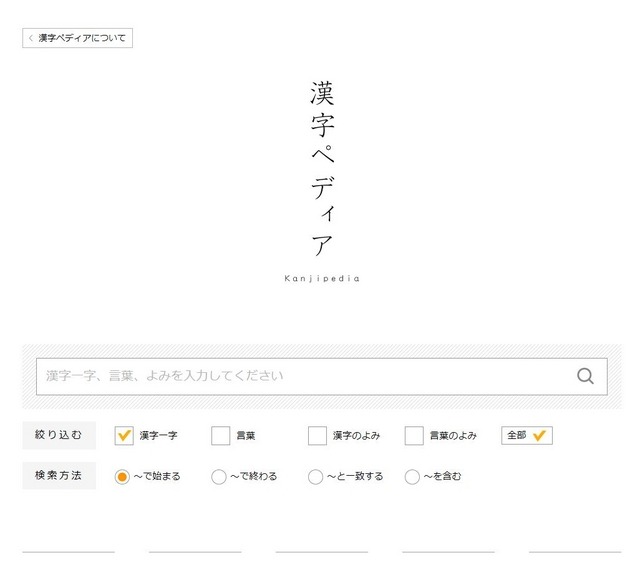Select the ～で始まる radio button
Screen dimensions: 640x578
[x=123, y=477]
